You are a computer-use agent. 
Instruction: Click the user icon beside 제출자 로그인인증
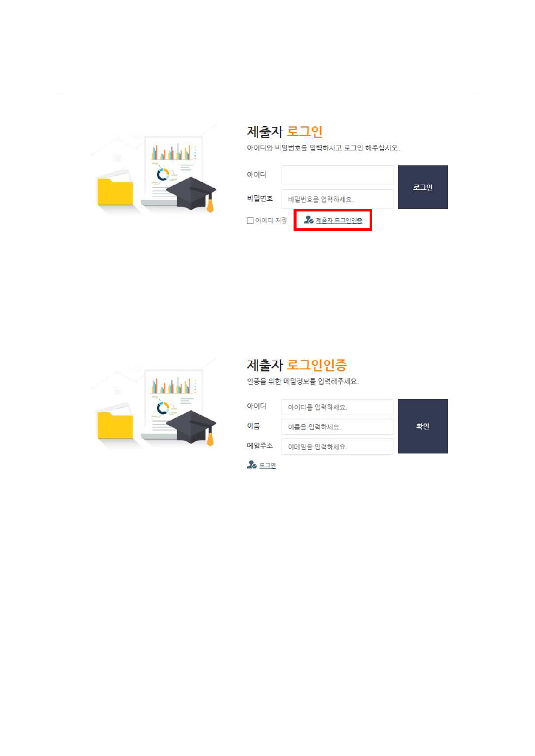tap(309, 220)
